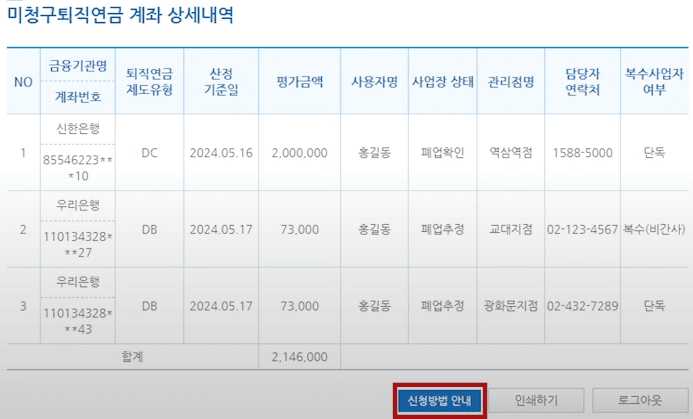Click 홍길동 in the 교대지점 row
The image size is (693, 419).
coord(374,229)
